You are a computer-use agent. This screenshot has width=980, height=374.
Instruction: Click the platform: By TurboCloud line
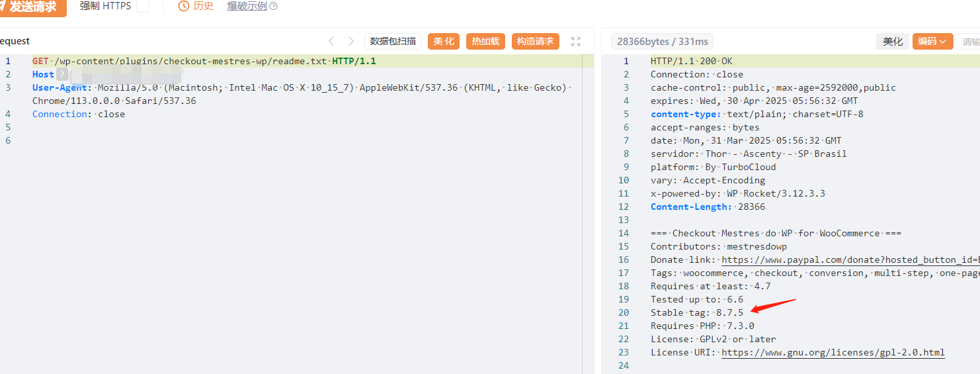click(714, 167)
